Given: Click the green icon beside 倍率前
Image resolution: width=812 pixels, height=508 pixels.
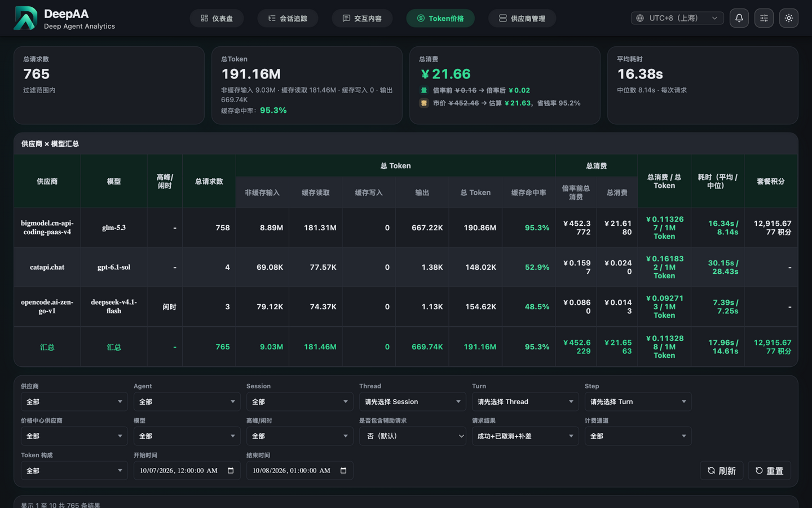Looking at the screenshot, I should point(424,90).
